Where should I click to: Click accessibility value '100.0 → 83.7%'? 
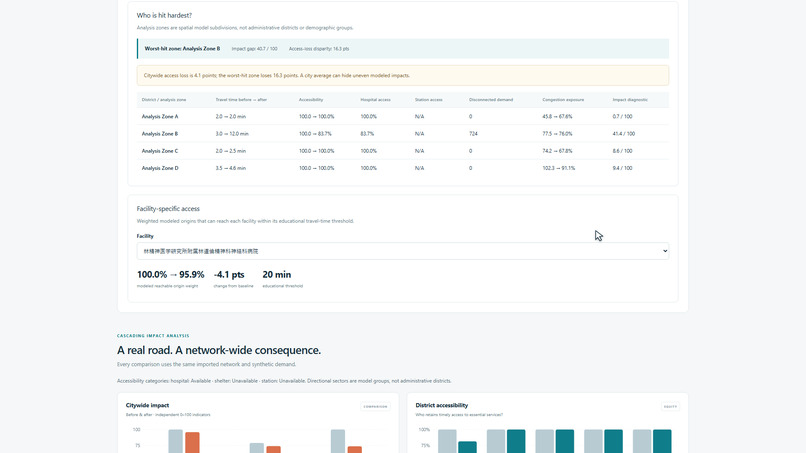pos(315,134)
